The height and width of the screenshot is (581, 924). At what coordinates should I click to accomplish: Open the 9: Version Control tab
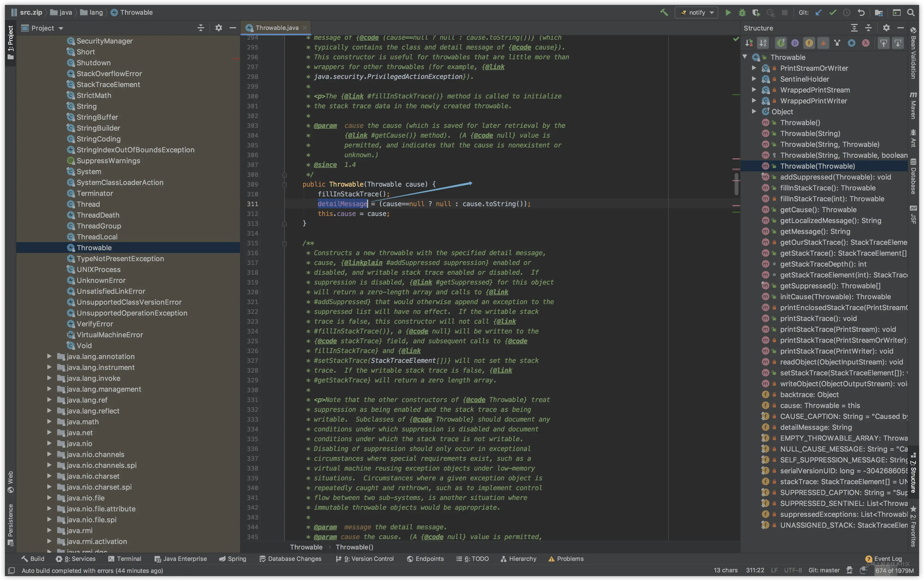click(365, 559)
